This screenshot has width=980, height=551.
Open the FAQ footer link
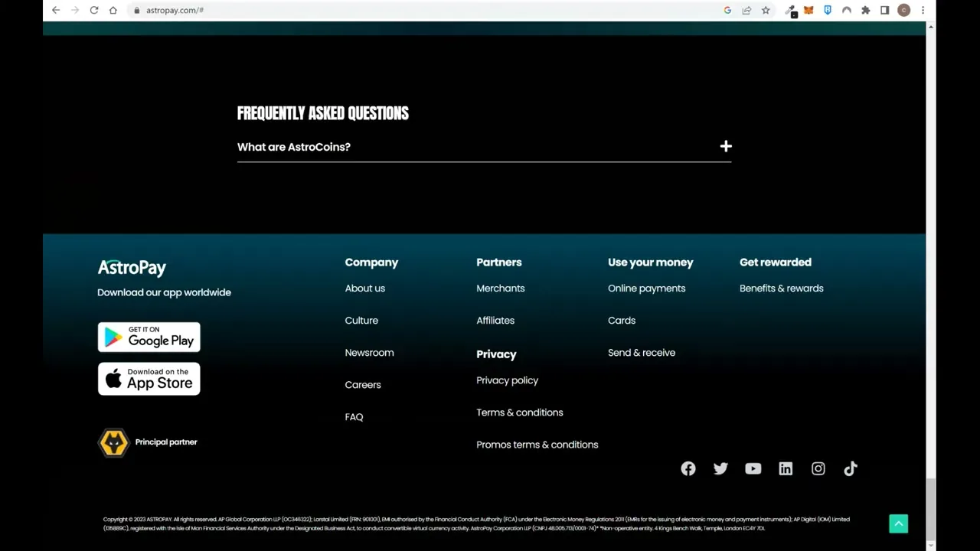coord(354,417)
